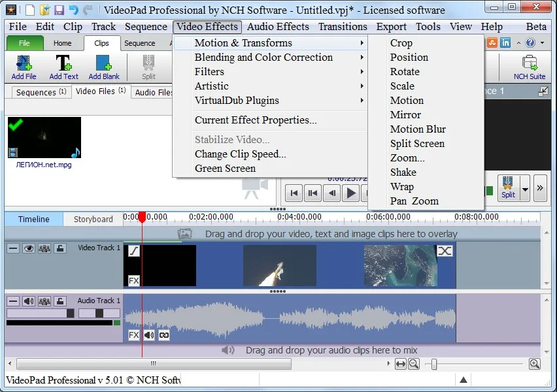Click the blue Undo arrow in title bar
557x392 pixels.
point(73,10)
